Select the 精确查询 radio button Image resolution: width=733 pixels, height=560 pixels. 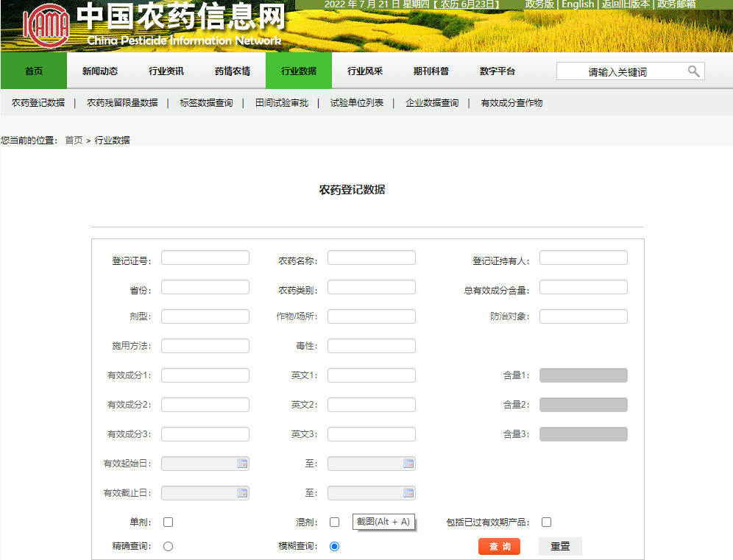tap(168, 546)
